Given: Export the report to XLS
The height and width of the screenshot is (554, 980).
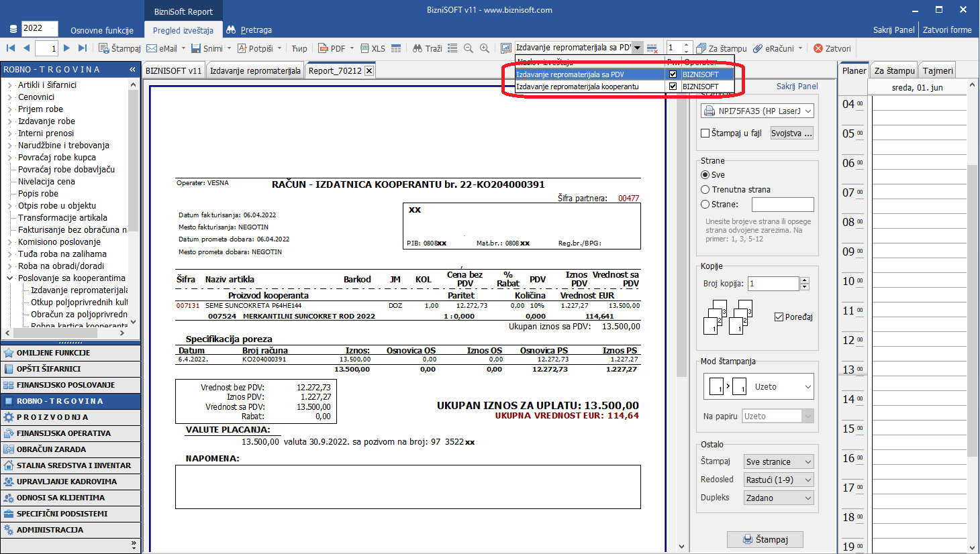Looking at the screenshot, I should (x=373, y=48).
